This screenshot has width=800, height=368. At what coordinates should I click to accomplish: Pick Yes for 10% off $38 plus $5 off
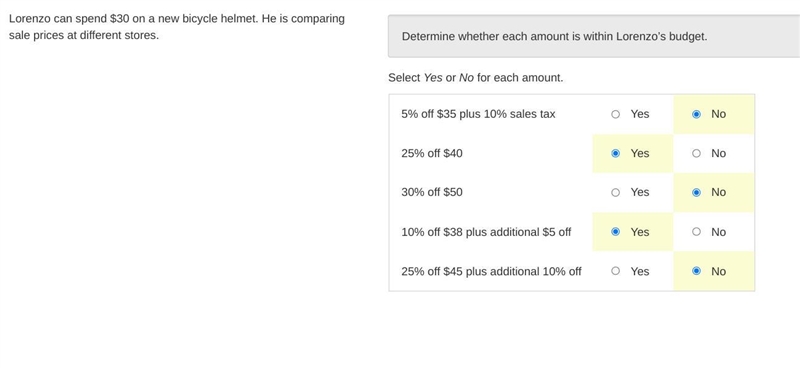coord(615,232)
